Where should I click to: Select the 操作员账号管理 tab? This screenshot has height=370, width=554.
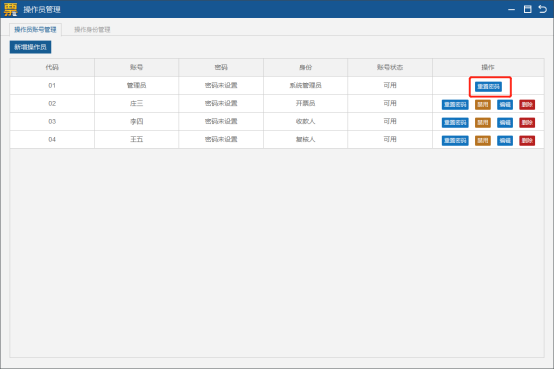point(35,30)
